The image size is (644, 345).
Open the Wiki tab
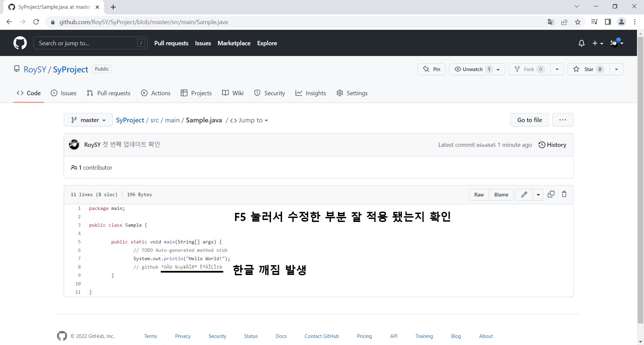[x=233, y=93]
